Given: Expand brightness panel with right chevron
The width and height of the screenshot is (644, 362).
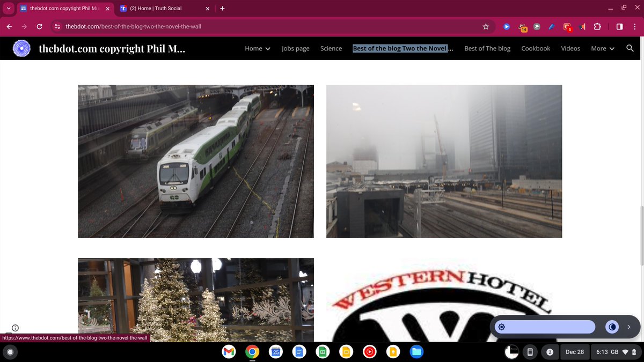Looking at the screenshot, I should pyautogui.click(x=629, y=327).
